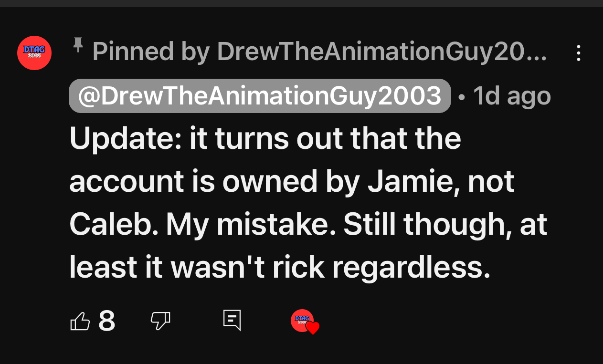Viewport: 603px width, 364px height.
Task: Click the pin icon beside Pinned by
Action: [x=77, y=45]
